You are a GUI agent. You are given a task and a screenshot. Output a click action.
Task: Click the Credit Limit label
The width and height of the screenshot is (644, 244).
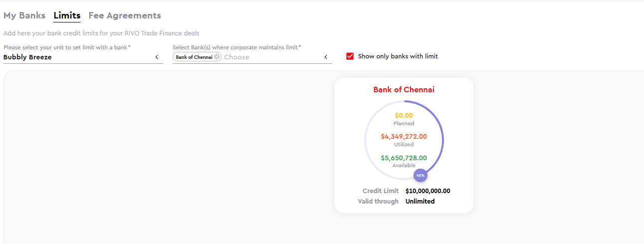(x=381, y=191)
